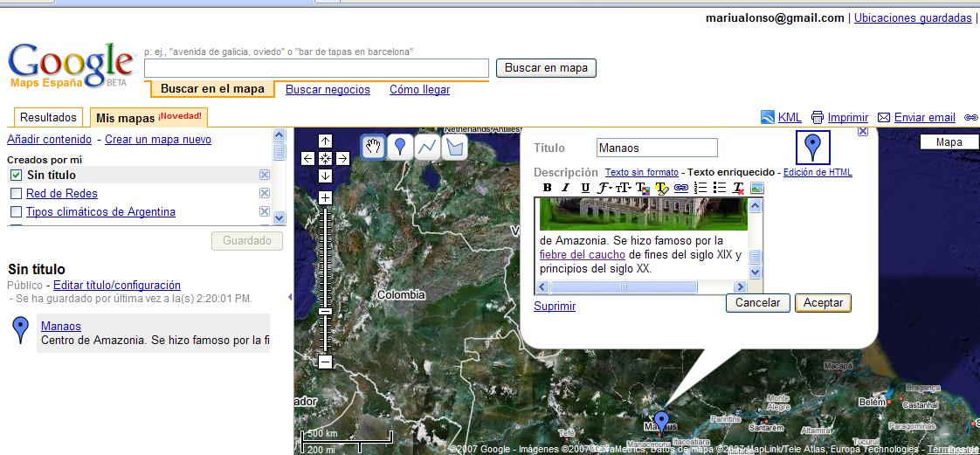Select the hand pan tool

[374, 148]
